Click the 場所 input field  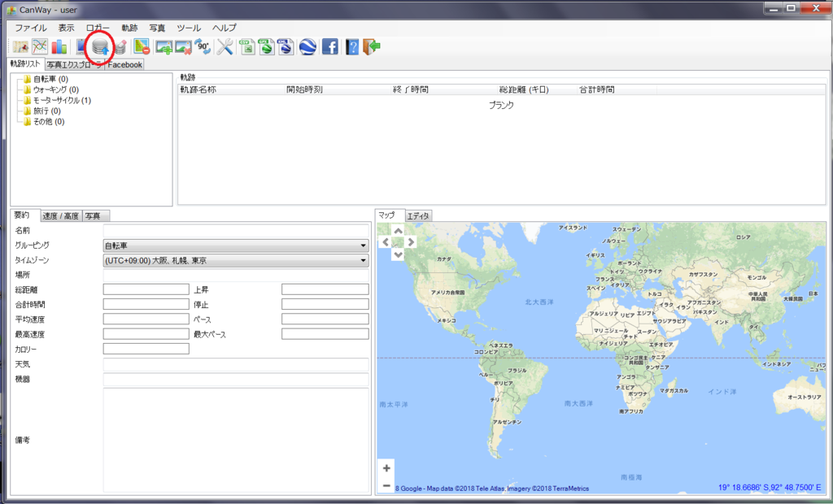click(236, 275)
